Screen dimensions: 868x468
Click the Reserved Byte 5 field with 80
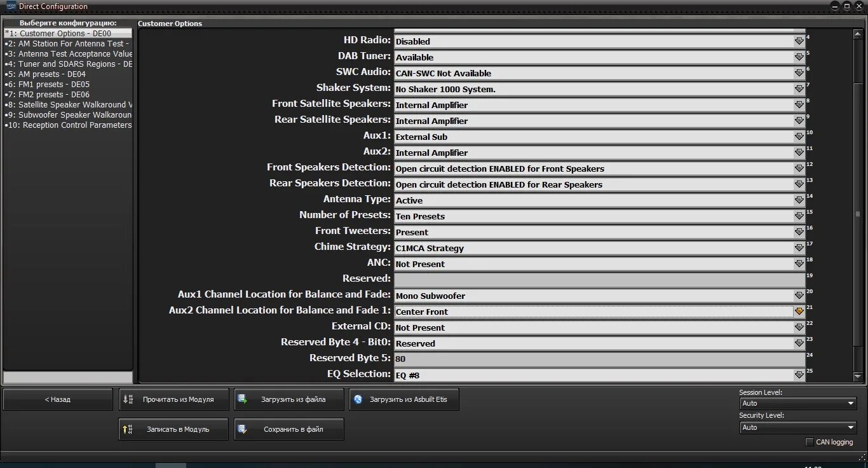[600, 359]
